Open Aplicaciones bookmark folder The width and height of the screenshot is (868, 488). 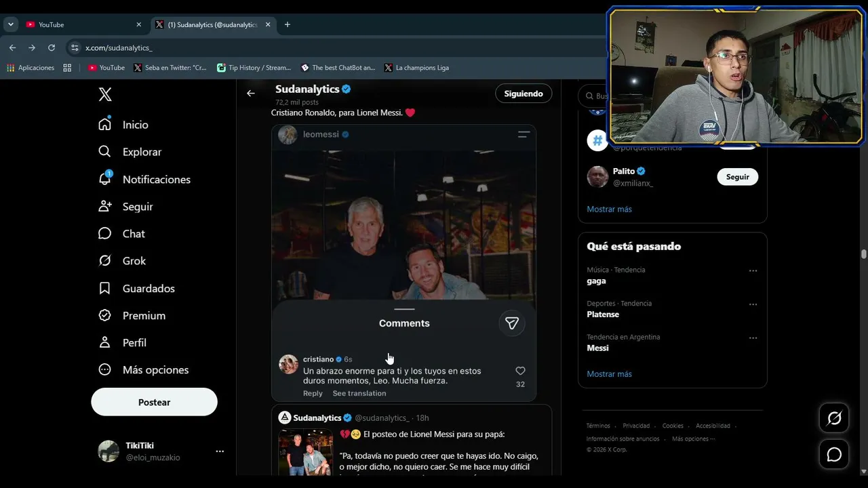(31, 68)
